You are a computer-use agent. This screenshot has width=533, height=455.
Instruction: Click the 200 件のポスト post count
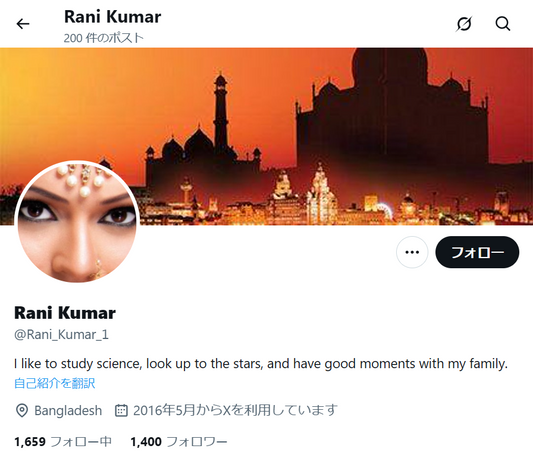(104, 38)
